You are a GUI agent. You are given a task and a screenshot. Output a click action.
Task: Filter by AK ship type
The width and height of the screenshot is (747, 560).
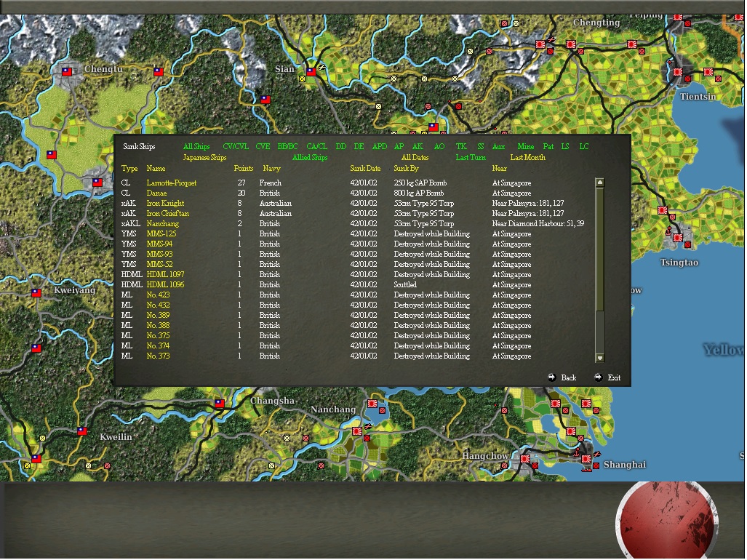click(x=418, y=147)
